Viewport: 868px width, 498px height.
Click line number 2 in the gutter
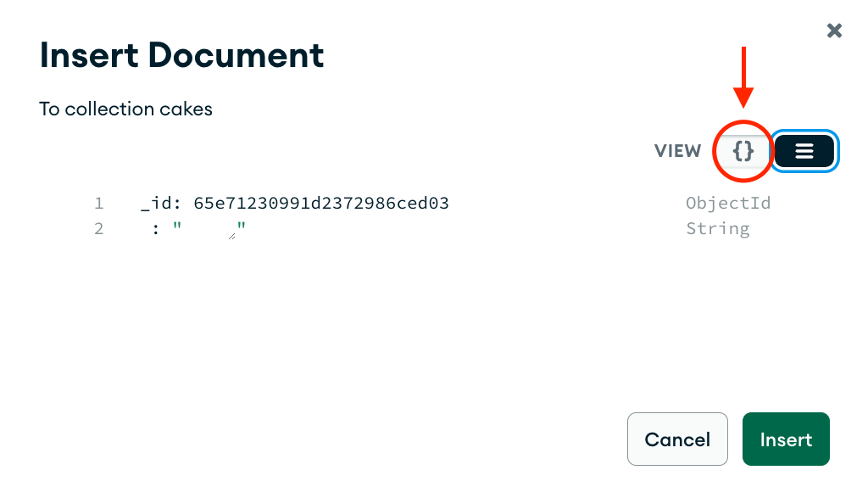(x=98, y=229)
